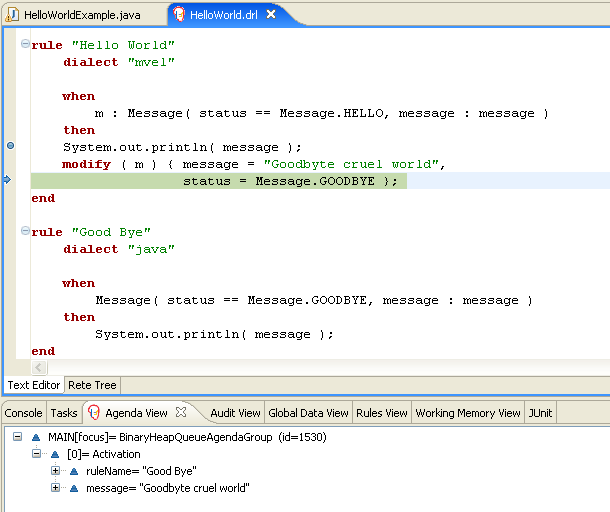Collapse the MAIN[focus] agenda group node
The image size is (610, 512).
pos(19,437)
